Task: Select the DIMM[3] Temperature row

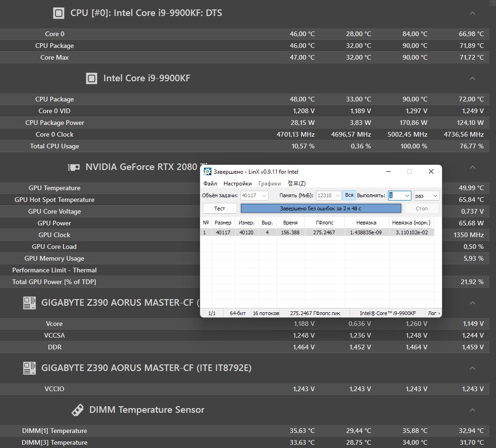Action: click(x=245, y=443)
